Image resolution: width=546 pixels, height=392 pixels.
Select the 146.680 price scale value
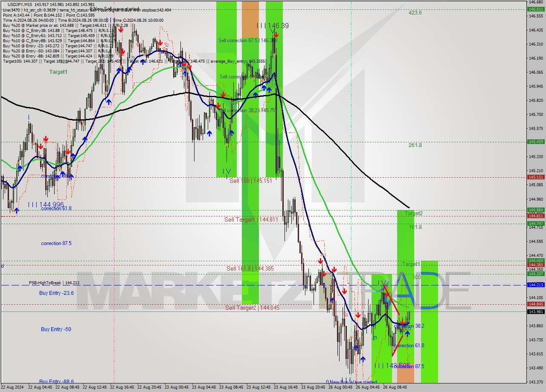pos(535,2)
